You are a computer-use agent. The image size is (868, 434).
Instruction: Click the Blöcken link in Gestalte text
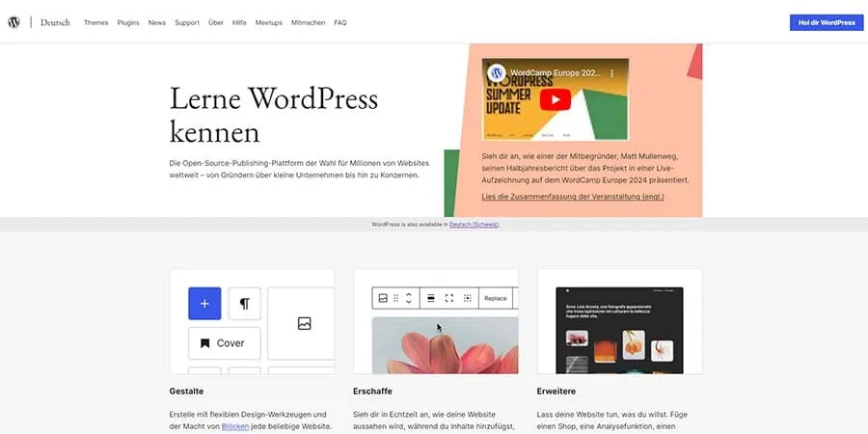pos(235,426)
